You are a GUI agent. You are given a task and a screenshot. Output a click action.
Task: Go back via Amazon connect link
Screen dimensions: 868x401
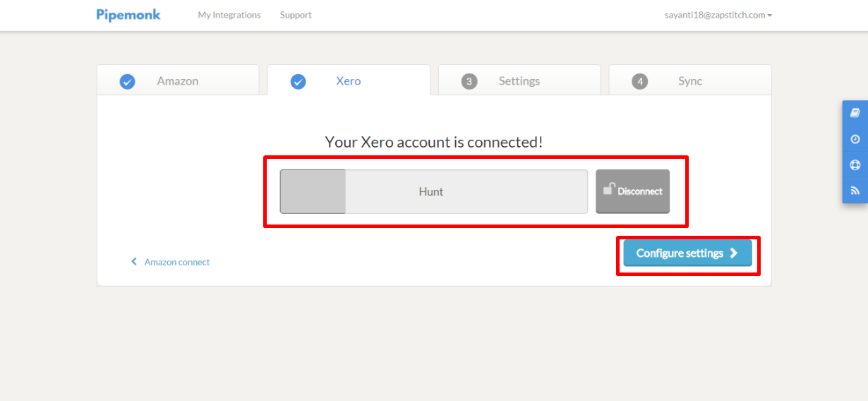click(x=170, y=262)
